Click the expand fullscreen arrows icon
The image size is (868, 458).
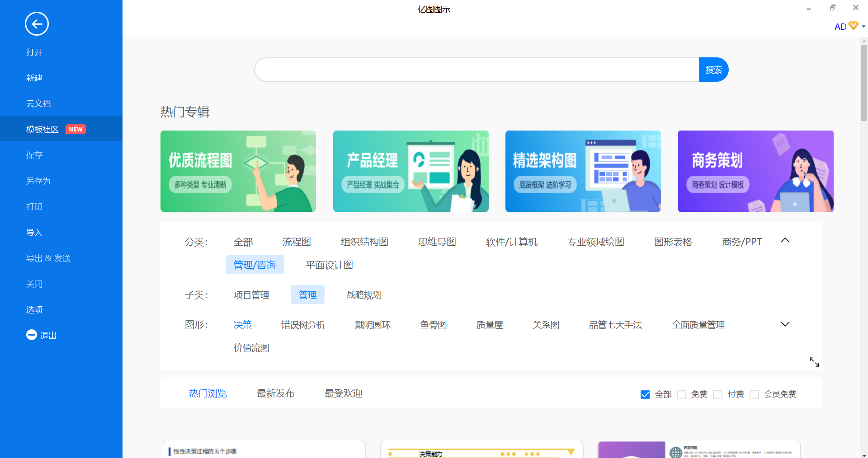pos(814,362)
